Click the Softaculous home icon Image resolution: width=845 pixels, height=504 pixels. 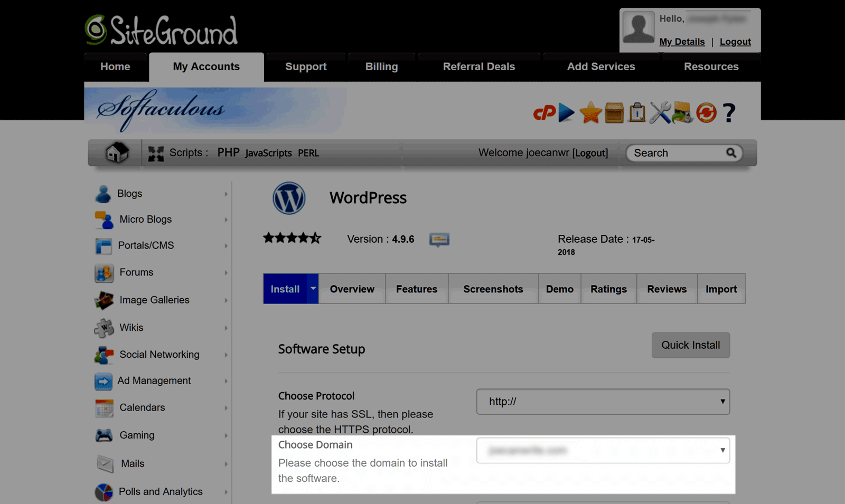point(117,153)
